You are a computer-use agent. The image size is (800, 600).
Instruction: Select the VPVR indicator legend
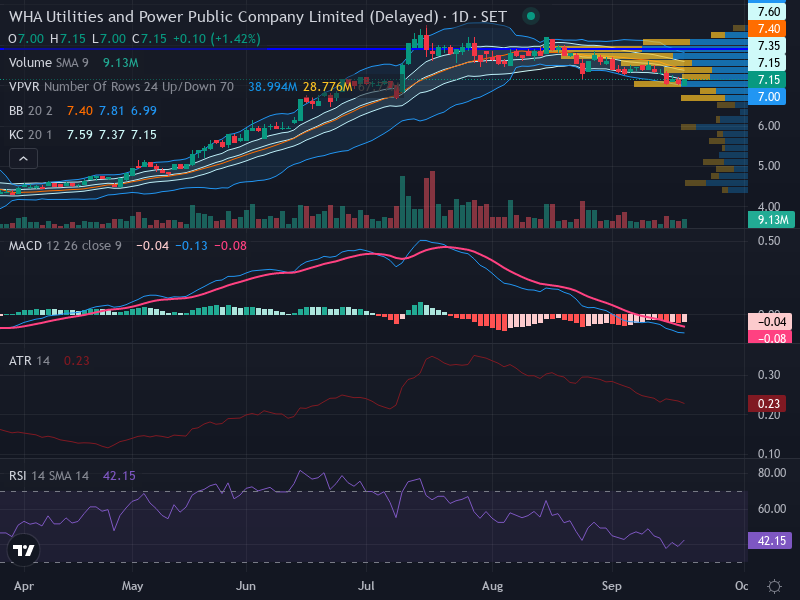[x=121, y=87]
